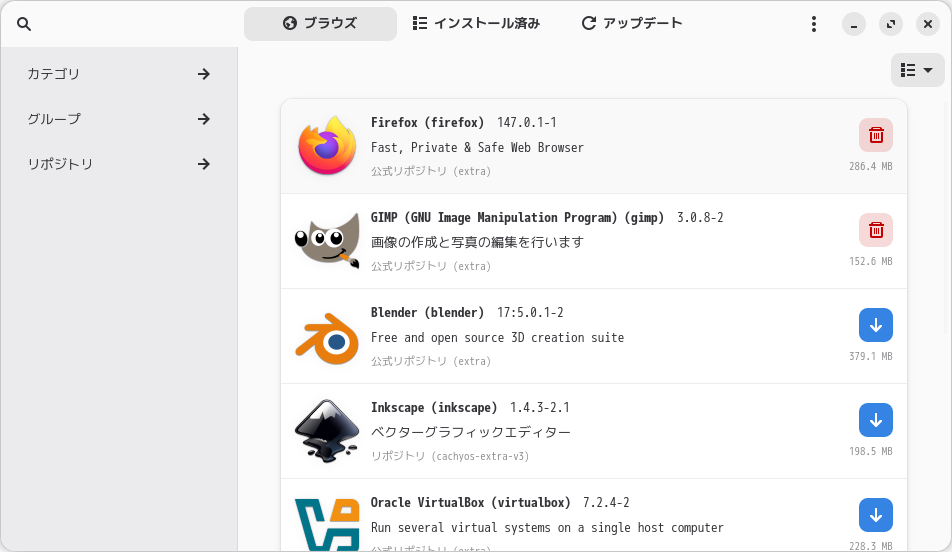This screenshot has width=952, height=552.
Task: Click the Blender size 379.1 MB
Action: (x=871, y=356)
